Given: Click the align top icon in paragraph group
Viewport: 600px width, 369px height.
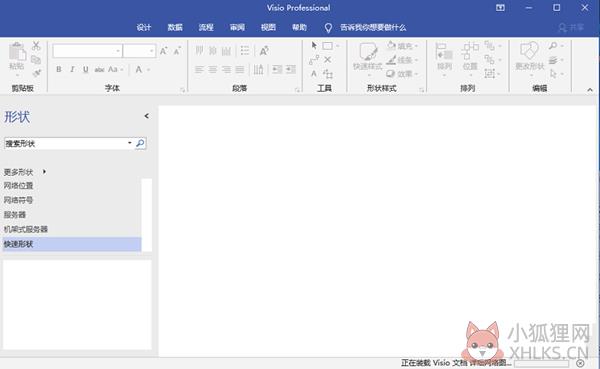Looking at the screenshot, I should point(199,51).
